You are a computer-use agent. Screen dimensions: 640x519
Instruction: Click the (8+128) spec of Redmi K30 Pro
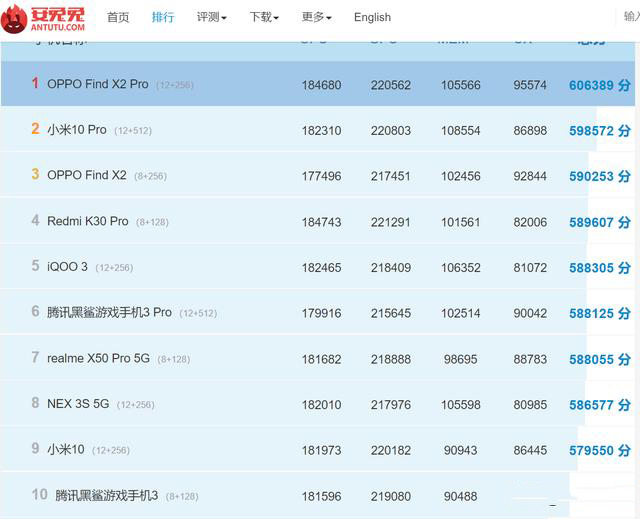(x=152, y=222)
